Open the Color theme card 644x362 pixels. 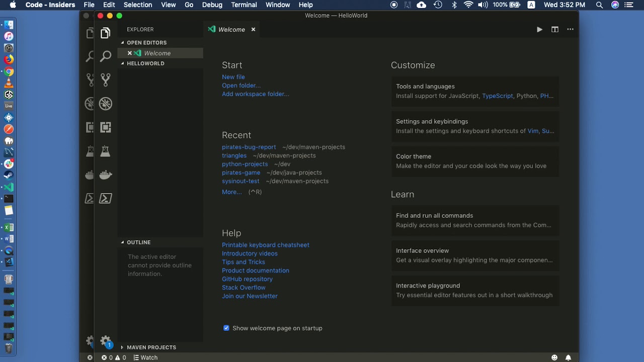click(x=475, y=161)
